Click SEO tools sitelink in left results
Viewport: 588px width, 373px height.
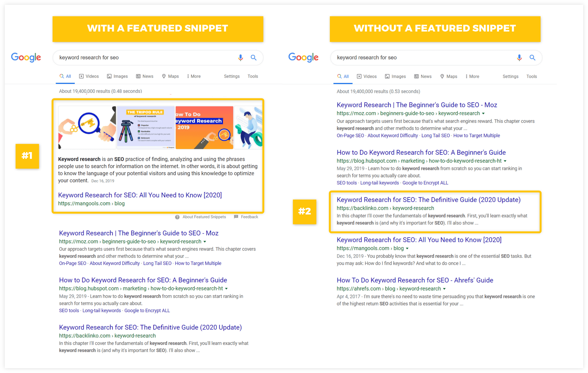[69, 311]
